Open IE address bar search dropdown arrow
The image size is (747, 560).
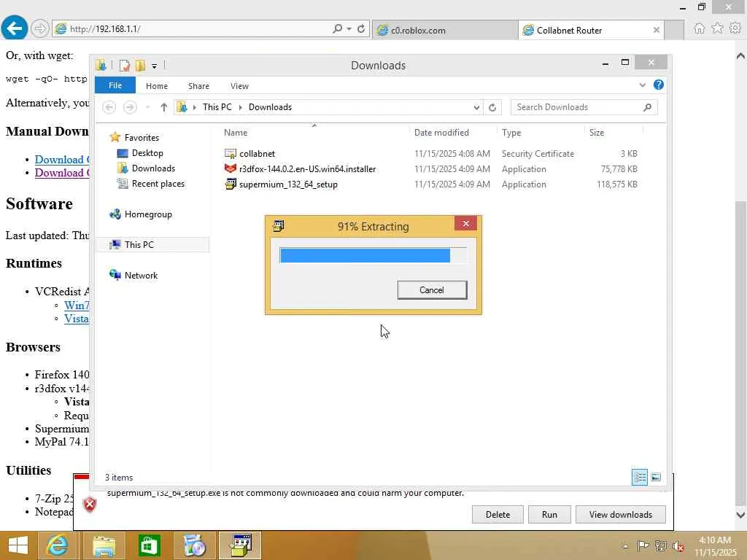coord(349,29)
